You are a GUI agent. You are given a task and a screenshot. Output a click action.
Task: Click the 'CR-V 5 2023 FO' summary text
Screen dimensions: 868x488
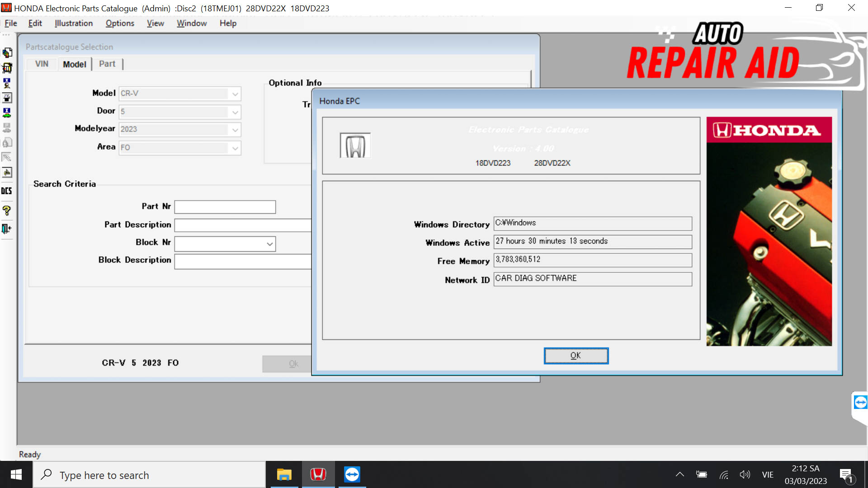click(x=140, y=363)
